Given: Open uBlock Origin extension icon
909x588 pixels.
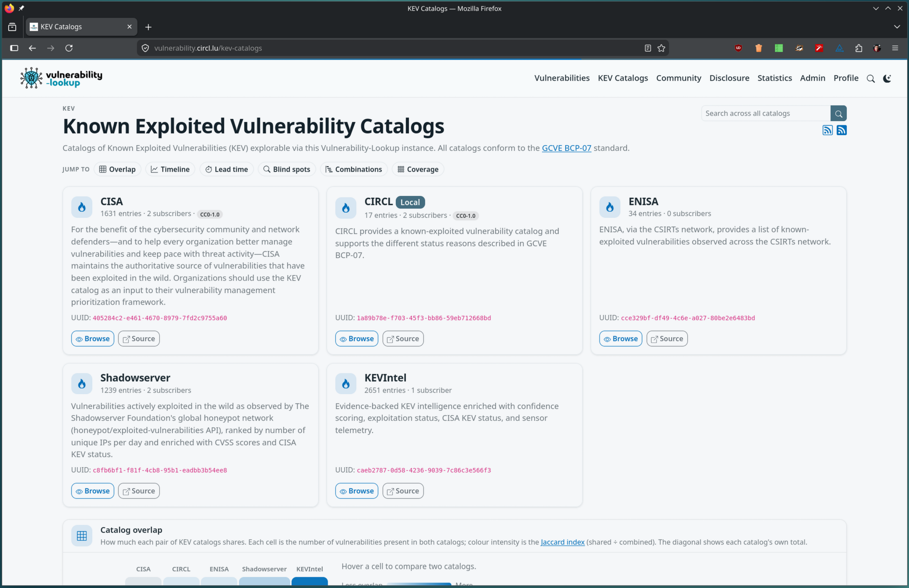Looking at the screenshot, I should 738,48.
